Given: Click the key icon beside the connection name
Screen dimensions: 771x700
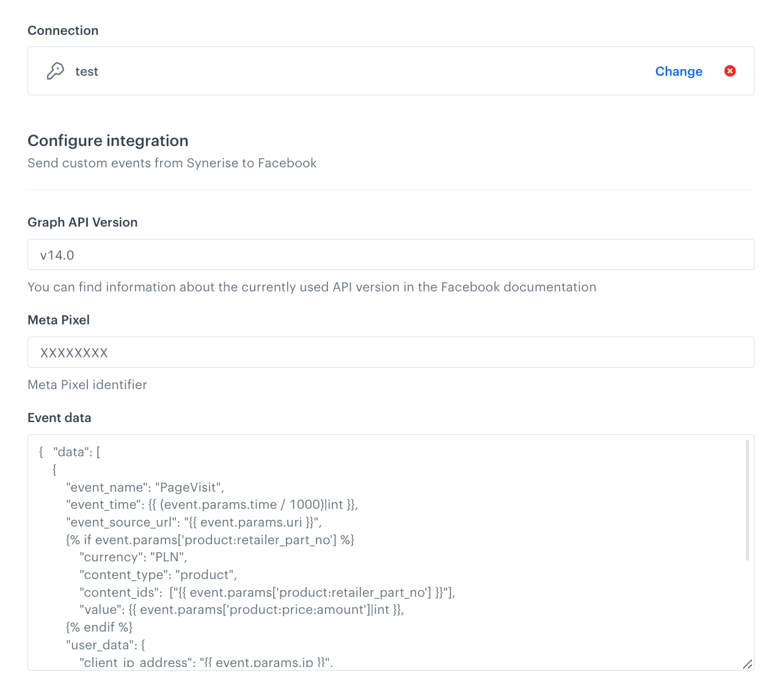Looking at the screenshot, I should 55,70.
